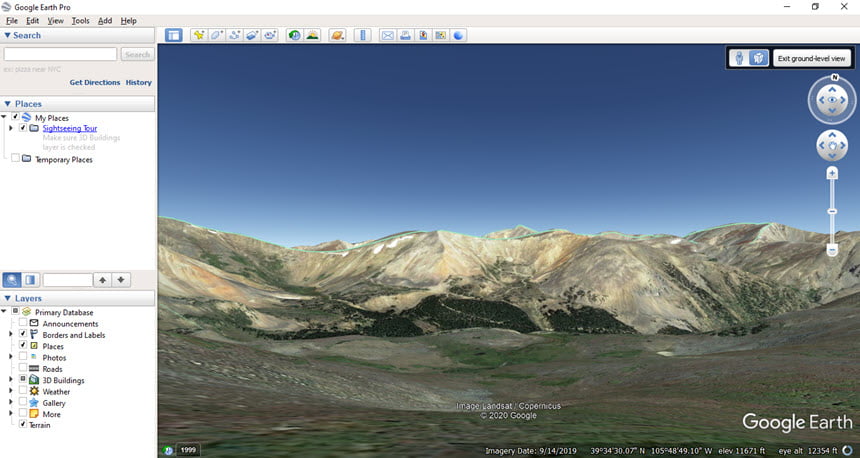
Task: Expand the Gallery layer node
Action: coord(10,402)
